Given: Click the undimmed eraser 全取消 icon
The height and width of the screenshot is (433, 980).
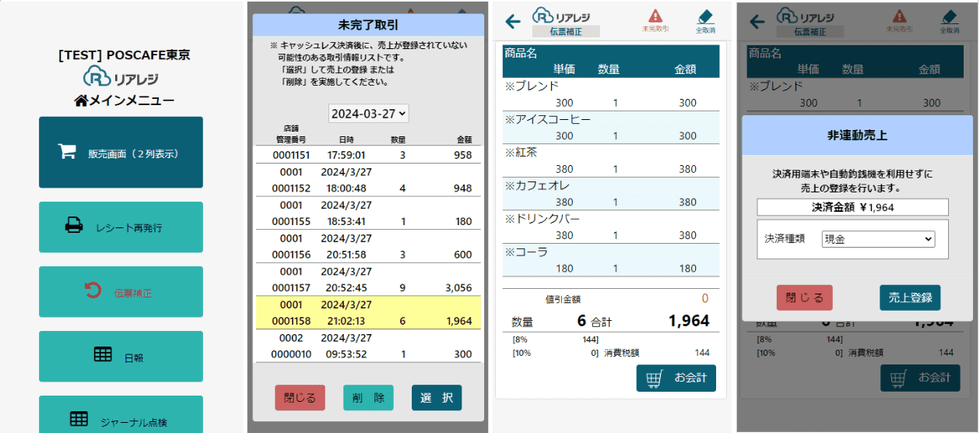Looking at the screenshot, I should (x=705, y=17).
